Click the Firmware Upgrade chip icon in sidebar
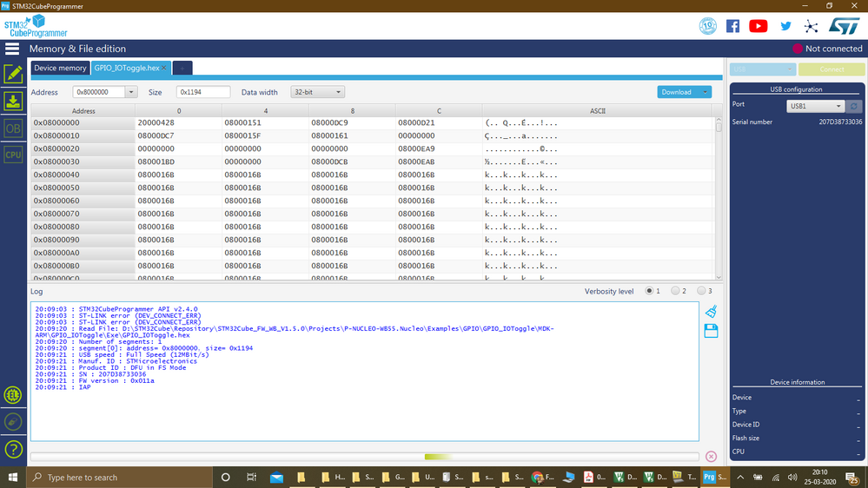 (x=13, y=422)
